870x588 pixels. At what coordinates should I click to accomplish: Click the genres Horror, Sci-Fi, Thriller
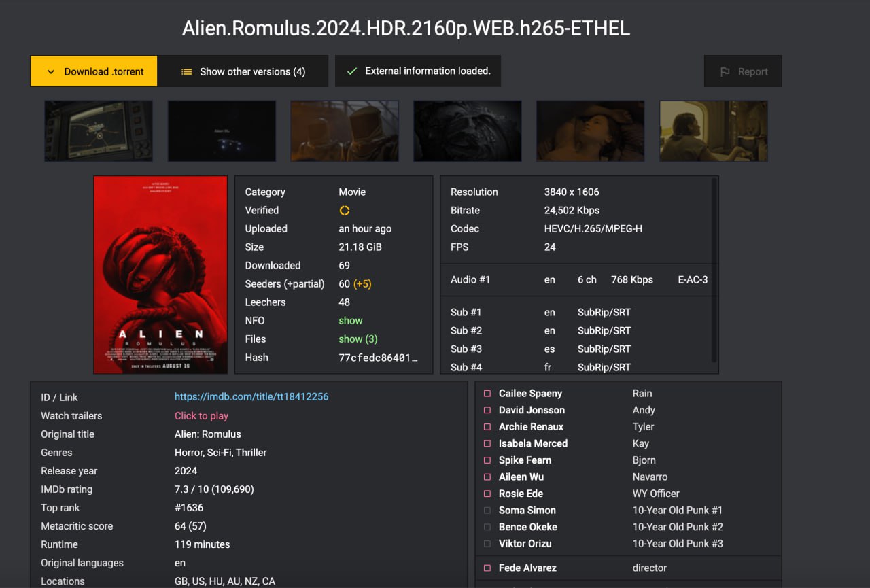click(x=221, y=453)
